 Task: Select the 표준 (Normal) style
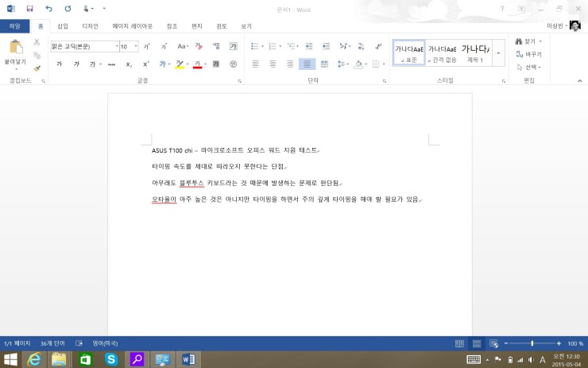point(408,53)
